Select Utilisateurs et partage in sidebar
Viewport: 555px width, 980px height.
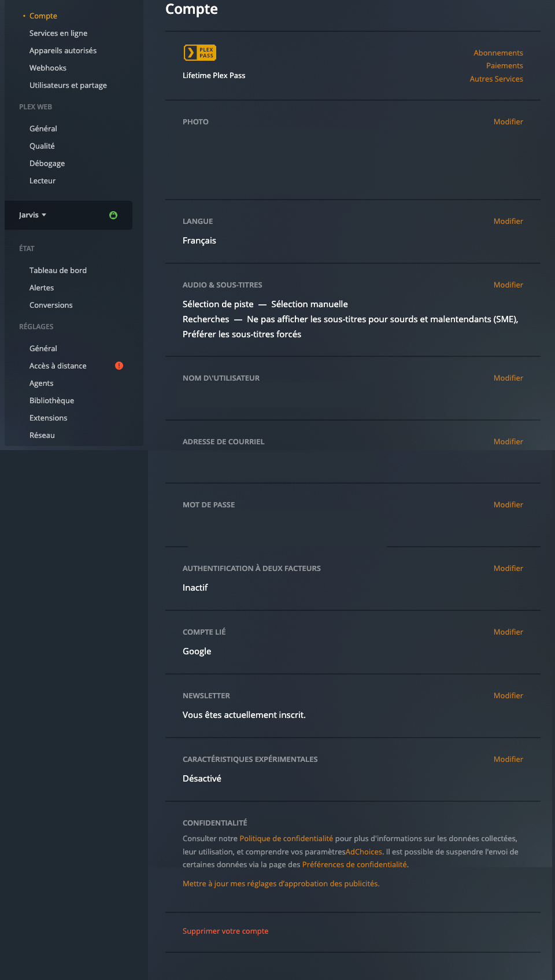click(68, 85)
